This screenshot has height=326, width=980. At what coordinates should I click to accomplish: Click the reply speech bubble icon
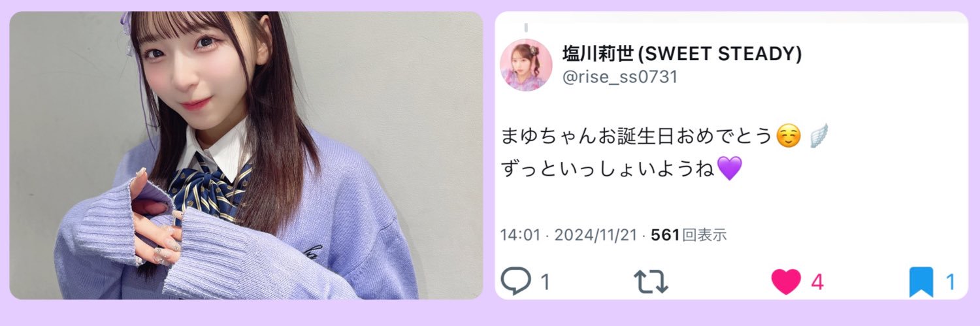[515, 282]
